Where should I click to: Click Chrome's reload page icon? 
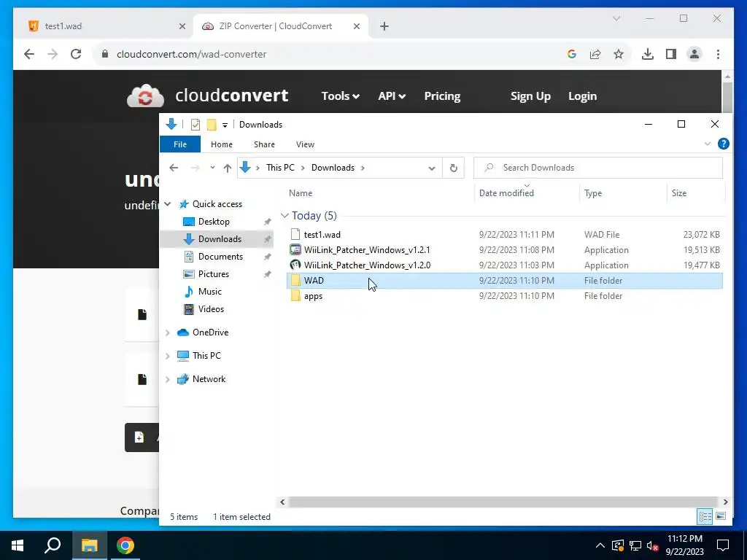pos(76,54)
